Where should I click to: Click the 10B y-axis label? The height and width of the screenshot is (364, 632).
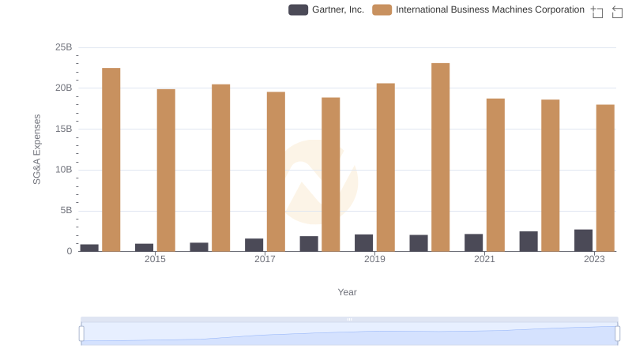tap(64, 170)
